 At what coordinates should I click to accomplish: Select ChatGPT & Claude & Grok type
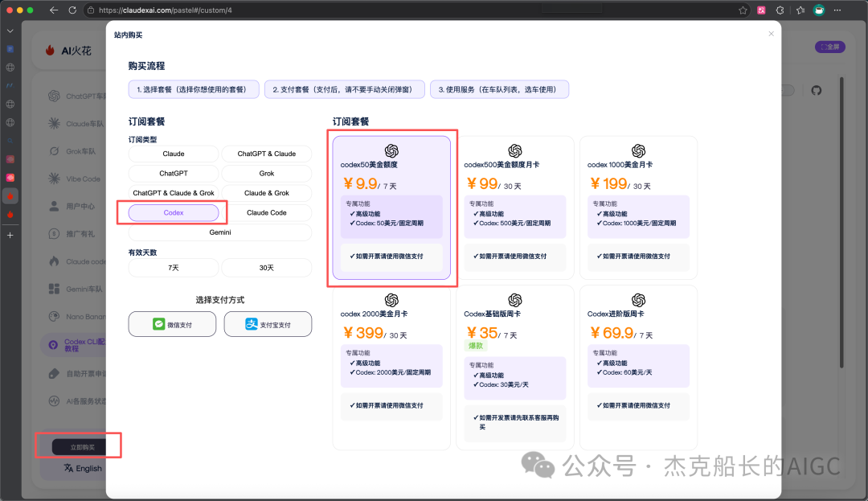click(x=174, y=193)
